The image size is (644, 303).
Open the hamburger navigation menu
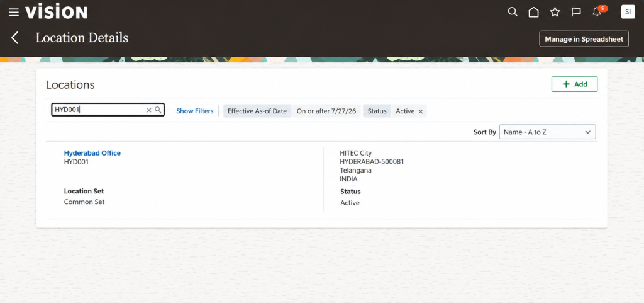pyautogui.click(x=14, y=13)
